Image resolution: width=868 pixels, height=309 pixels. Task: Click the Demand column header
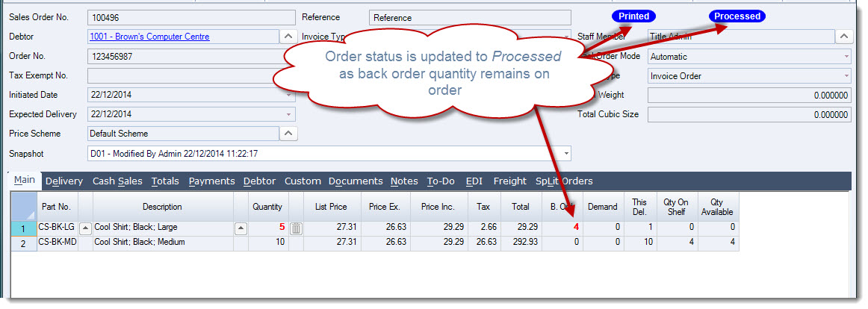(x=603, y=207)
